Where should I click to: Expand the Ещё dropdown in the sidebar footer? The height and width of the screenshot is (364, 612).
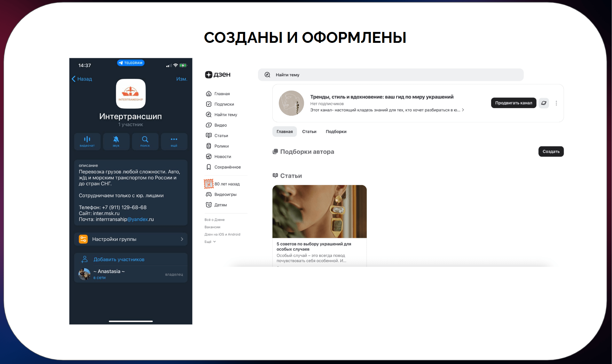(210, 242)
